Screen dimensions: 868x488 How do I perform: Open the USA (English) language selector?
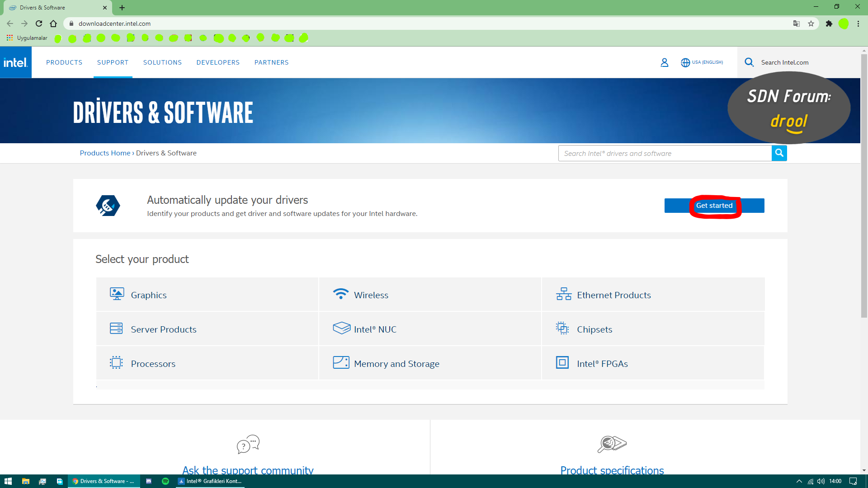(702, 62)
